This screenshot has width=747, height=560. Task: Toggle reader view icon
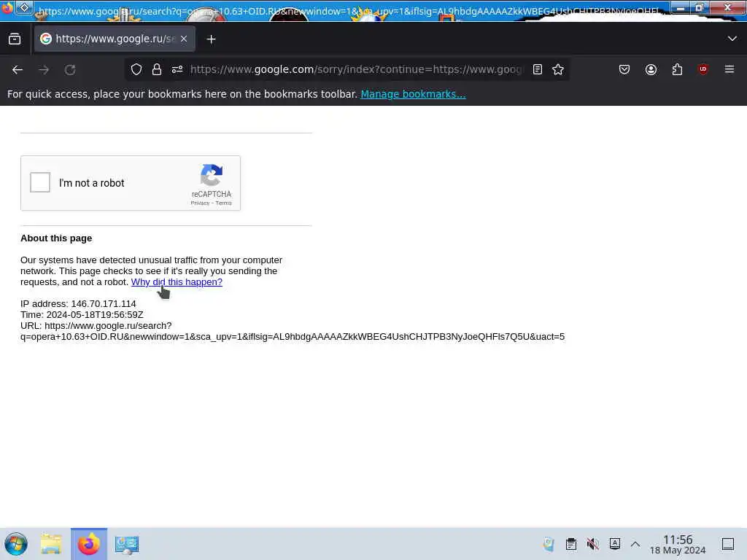[x=538, y=69]
